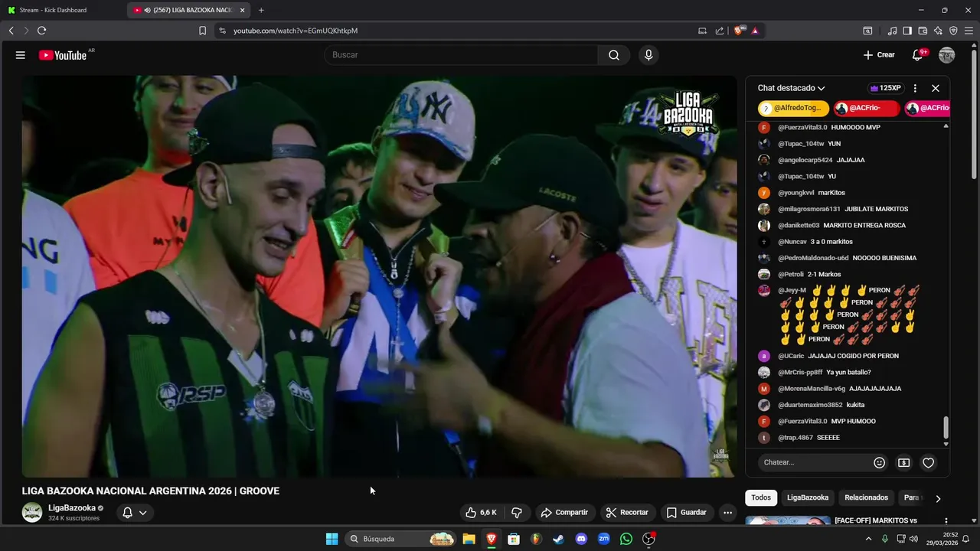Open LigaBazooka channel avatar
The width and height of the screenshot is (980, 551).
(32, 513)
